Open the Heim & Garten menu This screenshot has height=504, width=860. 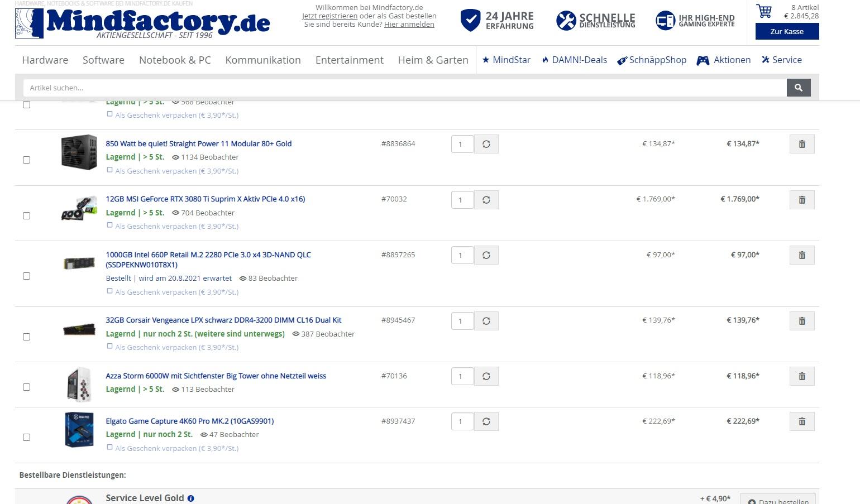(433, 60)
